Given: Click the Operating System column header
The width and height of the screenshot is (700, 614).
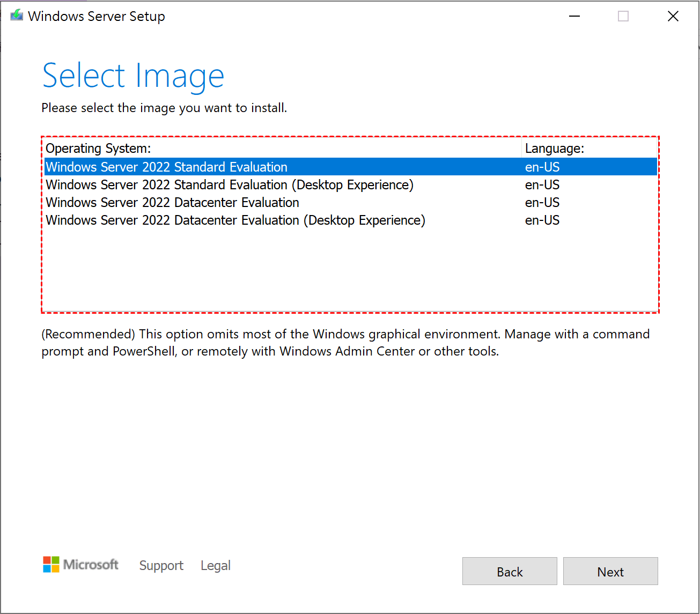Looking at the screenshot, I should [x=98, y=149].
